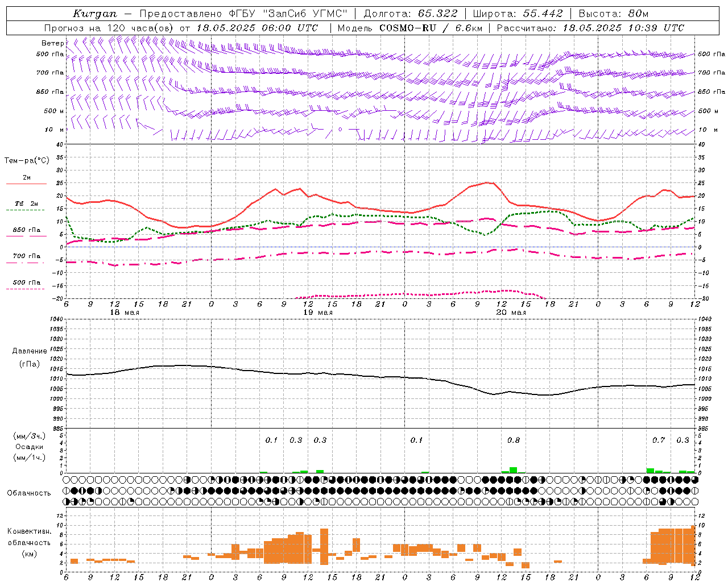Click the "0.8" precipitation value
Screen dimensions: 728x582
[x=514, y=440]
